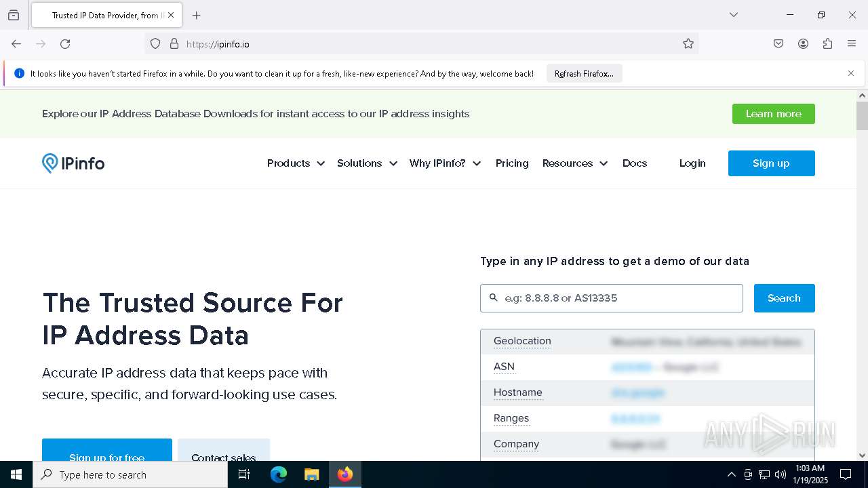Open File Explorer from the taskbar
Viewport: 868px width, 488px height.
click(311, 474)
